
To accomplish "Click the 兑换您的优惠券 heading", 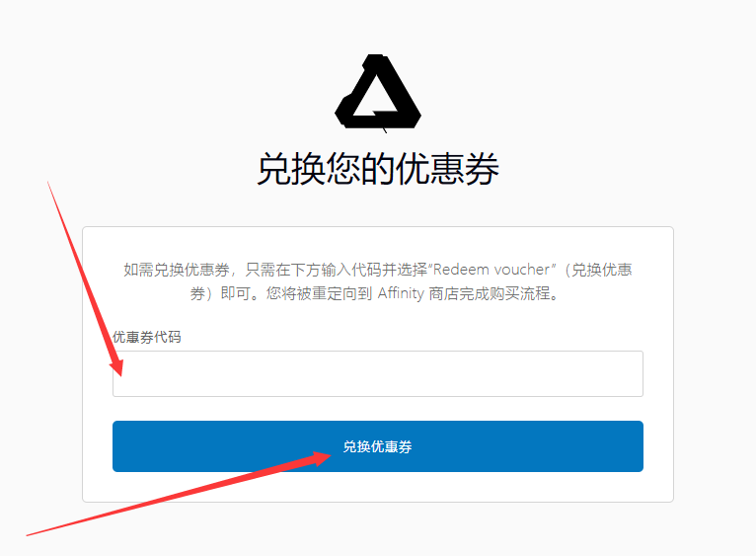I will [x=378, y=169].
